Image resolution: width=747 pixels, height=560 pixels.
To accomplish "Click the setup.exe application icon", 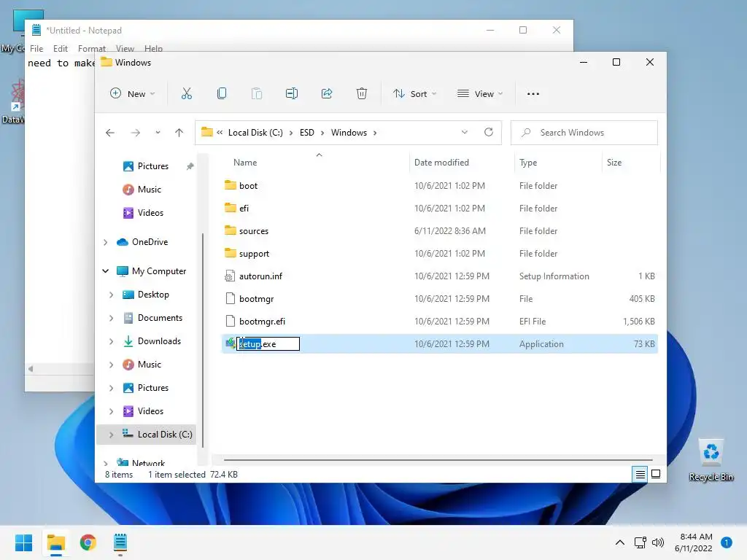I will click(230, 344).
